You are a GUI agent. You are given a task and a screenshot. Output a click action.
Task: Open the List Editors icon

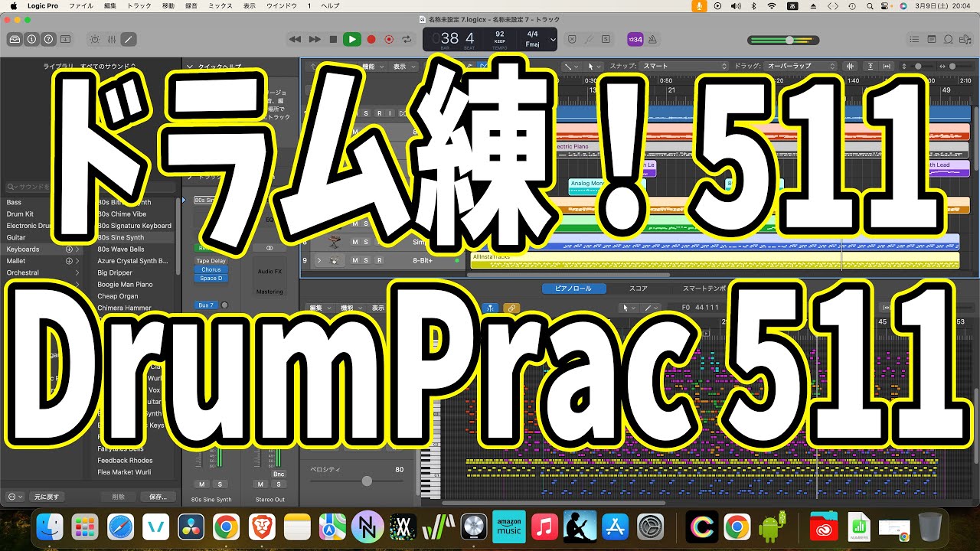pyautogui.click(x=914, y=39)
